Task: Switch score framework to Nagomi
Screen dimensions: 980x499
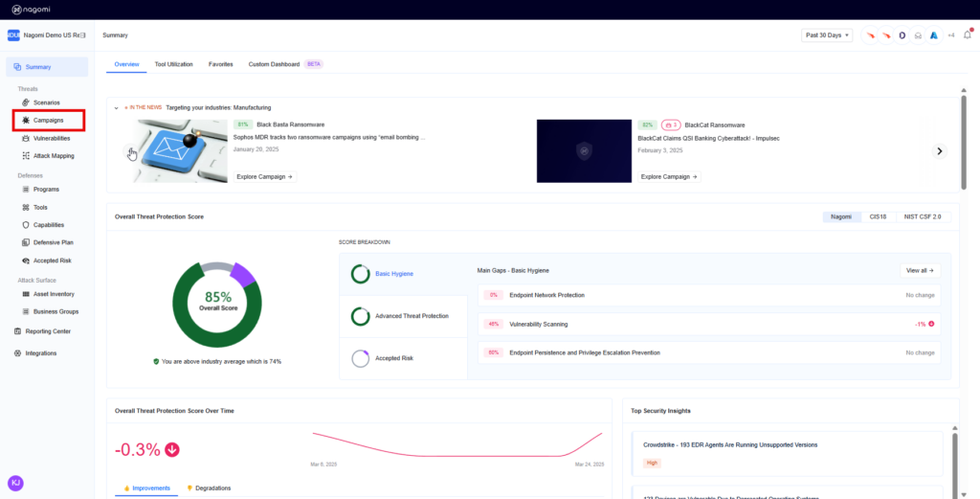Action: pyautogui.click(x=840, y=217)
